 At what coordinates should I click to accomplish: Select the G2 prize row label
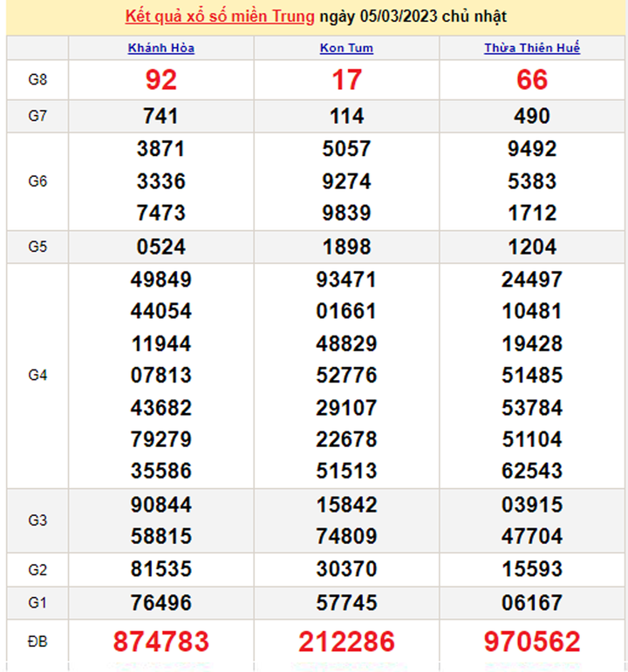coord(38,570)
